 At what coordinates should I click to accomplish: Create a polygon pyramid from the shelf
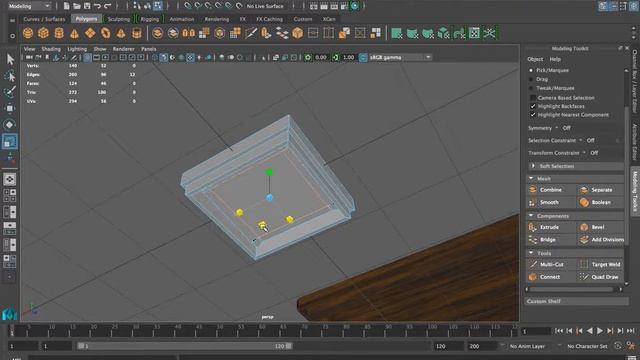(x=121, y=33)
